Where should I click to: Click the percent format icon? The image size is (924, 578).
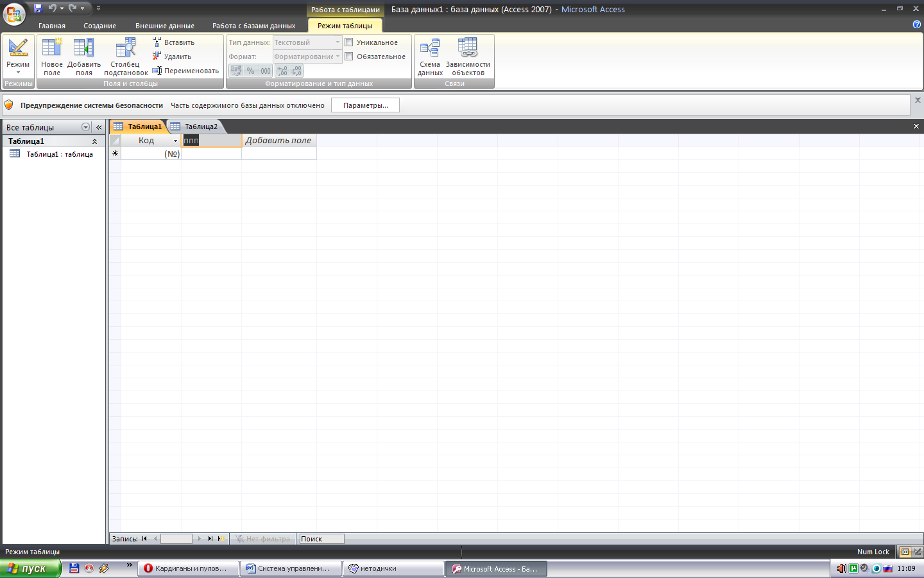tap(251, 71)
